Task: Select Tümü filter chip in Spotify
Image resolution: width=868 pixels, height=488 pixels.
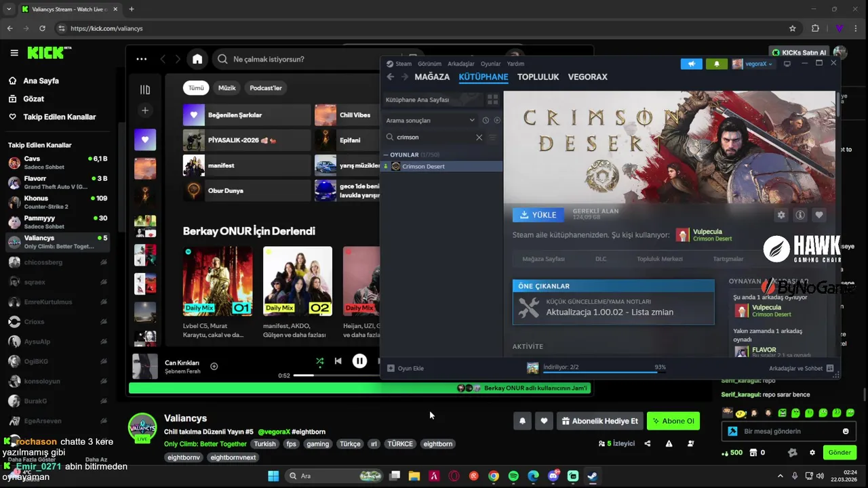Action: click(x=196, y=88)
